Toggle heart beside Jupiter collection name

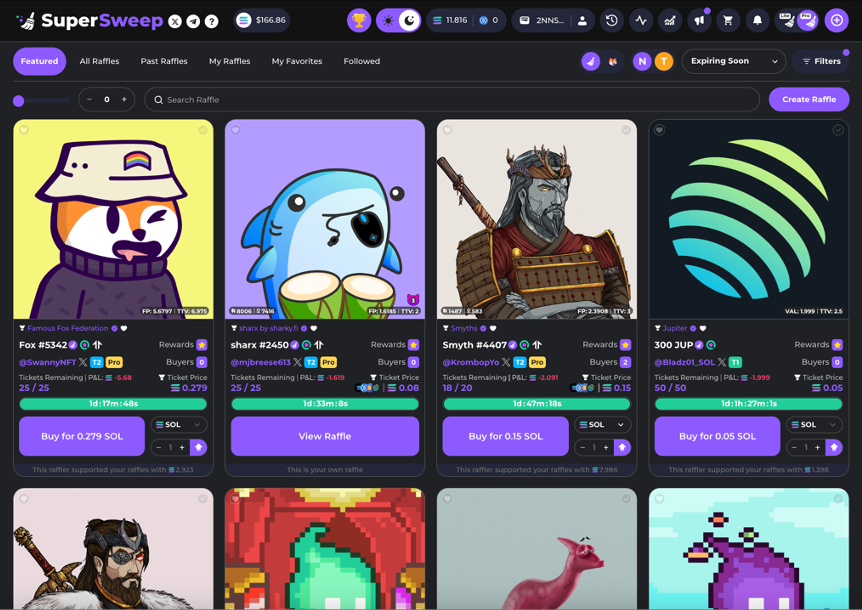point(703,328)
